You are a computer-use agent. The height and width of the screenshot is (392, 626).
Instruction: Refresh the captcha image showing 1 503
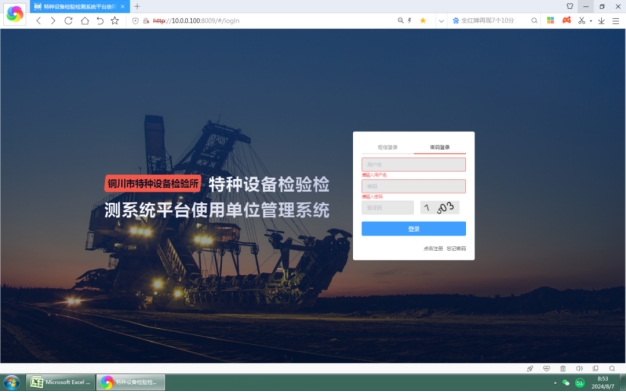pos(440,208)
